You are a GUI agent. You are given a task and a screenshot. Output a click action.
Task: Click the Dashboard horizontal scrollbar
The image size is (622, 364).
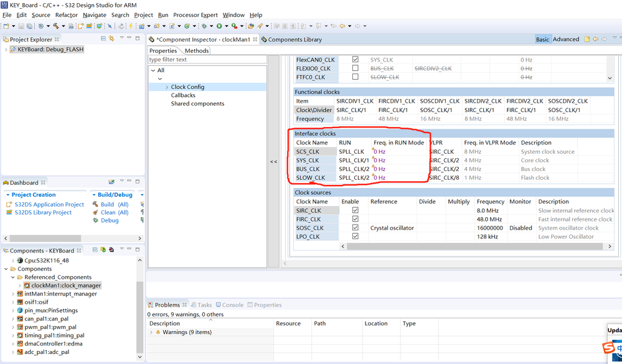pyautogui.click(x=45, y=238)
